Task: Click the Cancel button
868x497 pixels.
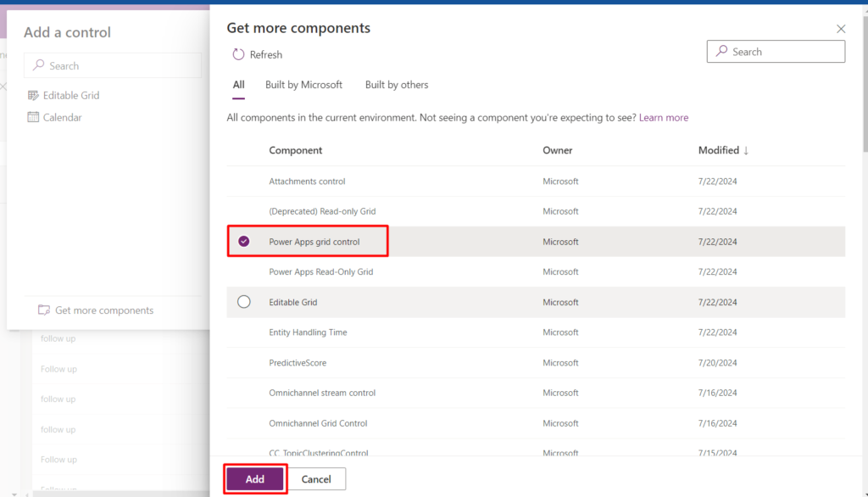Action: (316, 478)
